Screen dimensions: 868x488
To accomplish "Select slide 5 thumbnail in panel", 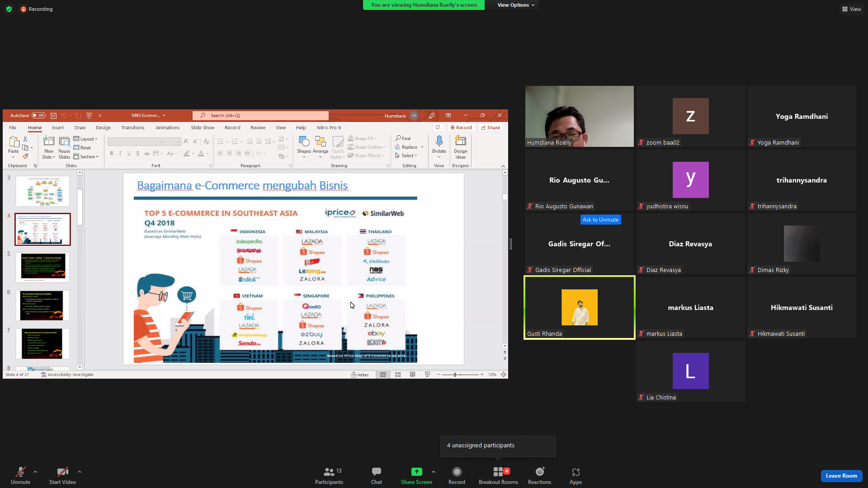I will pos(43,267).
